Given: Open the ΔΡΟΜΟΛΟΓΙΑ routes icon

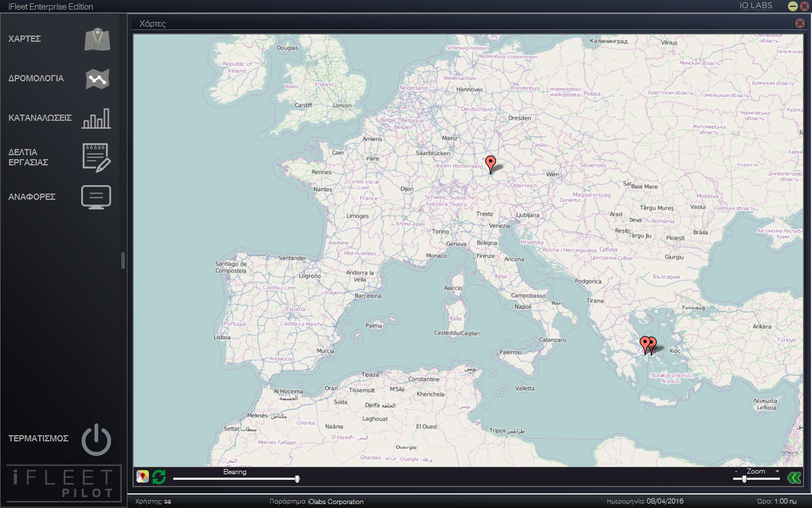Looking at the screenshot, I should coord(98,79).
